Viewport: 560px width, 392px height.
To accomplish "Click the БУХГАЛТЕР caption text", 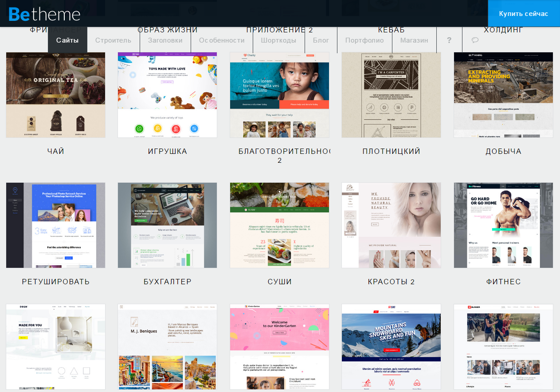I will tap(168, 282).
